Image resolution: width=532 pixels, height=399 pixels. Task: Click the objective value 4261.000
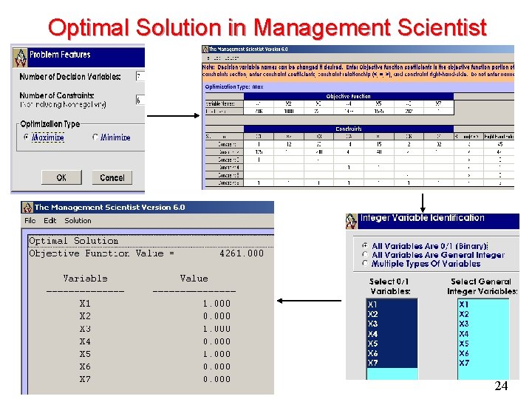242,253
